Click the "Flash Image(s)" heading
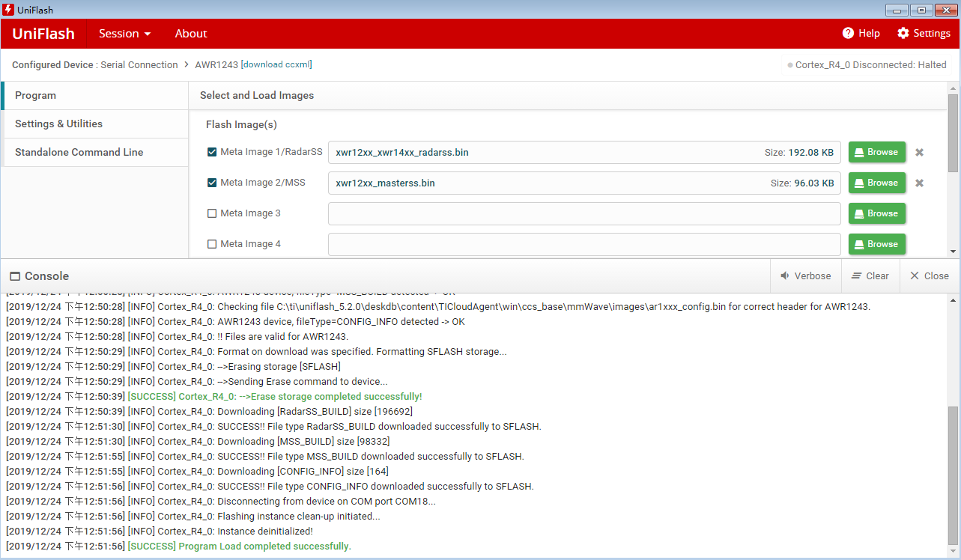961x560 pixels. coord(241,125)
